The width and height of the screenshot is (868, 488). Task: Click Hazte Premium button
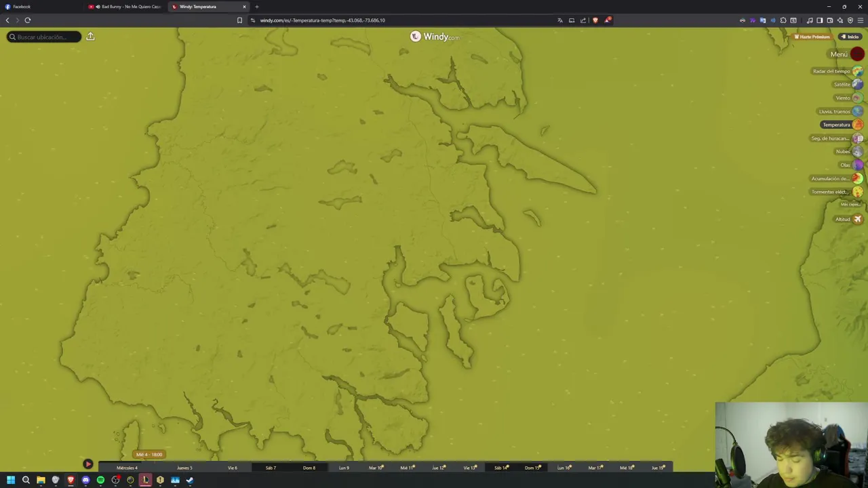812,37
